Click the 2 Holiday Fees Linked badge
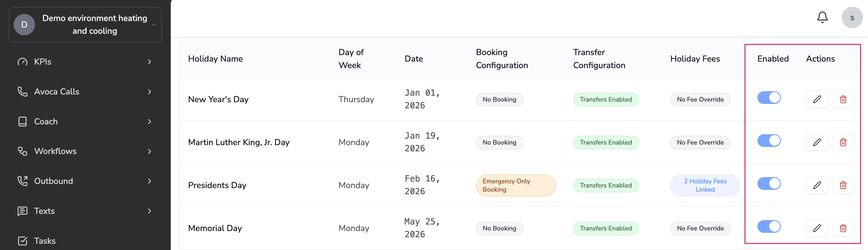This screenshot has height=250, width=868. (705, 185)
